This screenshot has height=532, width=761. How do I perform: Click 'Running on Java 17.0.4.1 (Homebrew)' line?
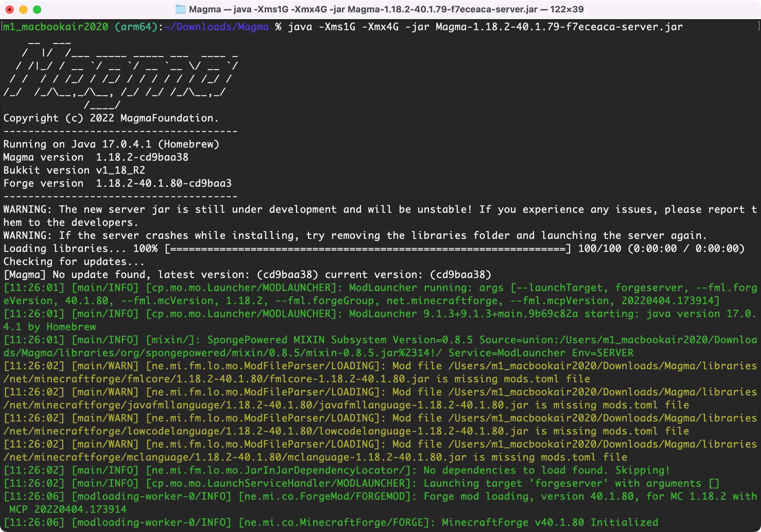[x=111, y=144]
